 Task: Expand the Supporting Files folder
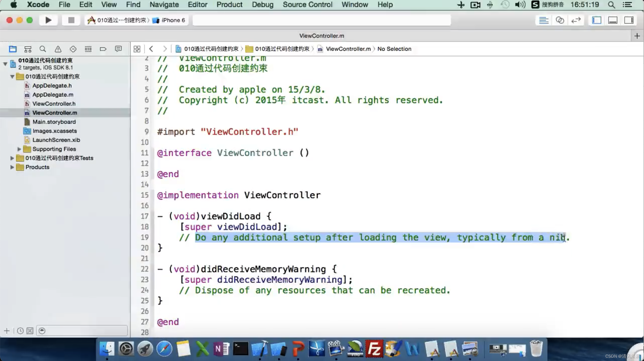tap(19, 149)
